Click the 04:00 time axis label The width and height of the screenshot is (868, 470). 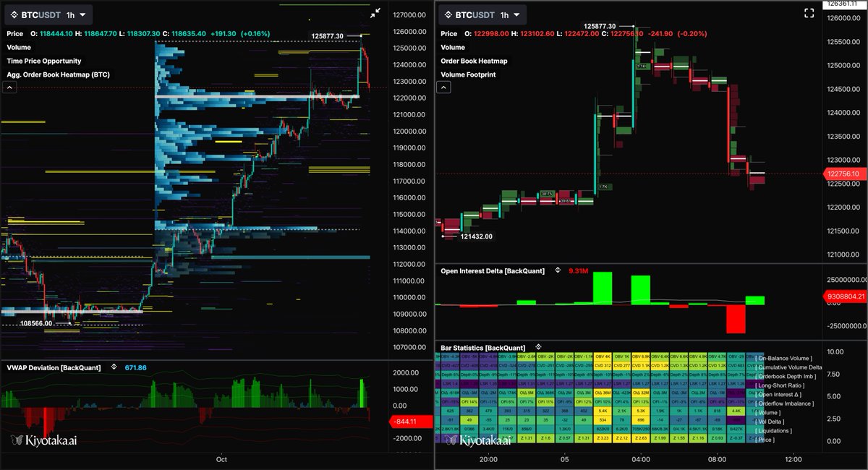(641, 458)
